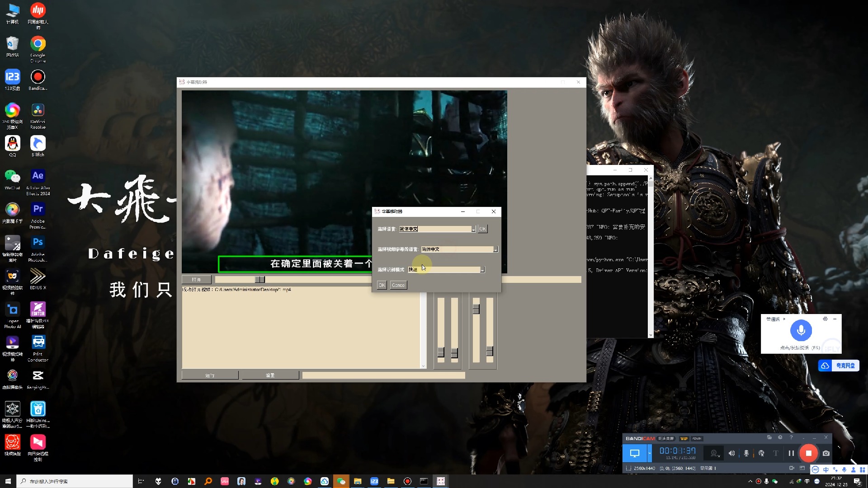Toggle Bandicam webcam overlay

(714, 453)
